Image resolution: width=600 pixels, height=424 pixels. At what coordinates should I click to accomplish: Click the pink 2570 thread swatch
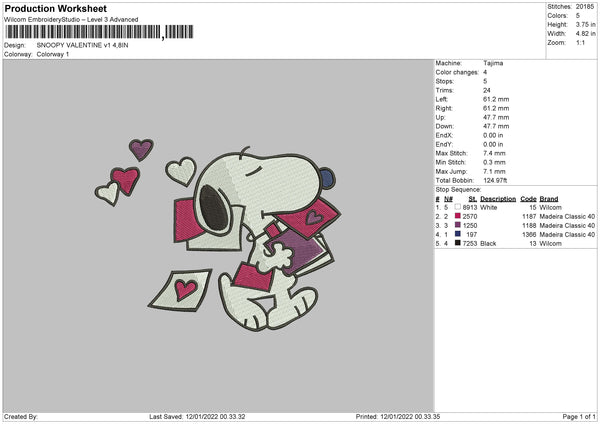pos(458,216)
